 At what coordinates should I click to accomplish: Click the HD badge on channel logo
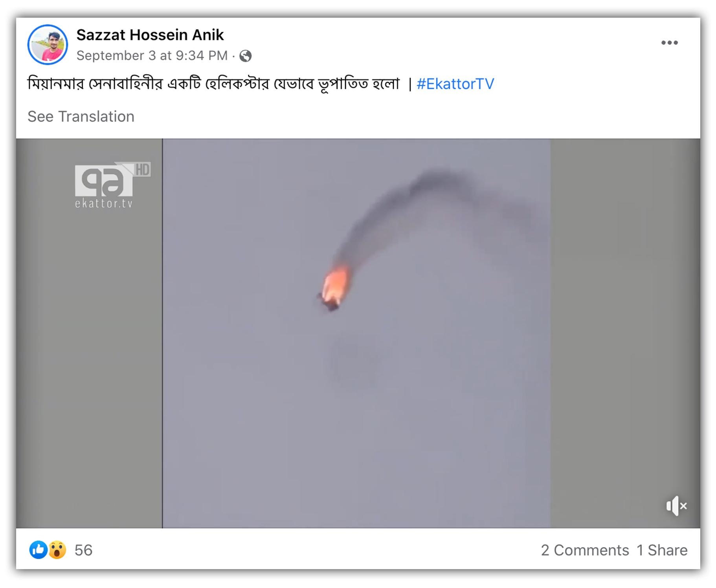(x=143, y=169)
